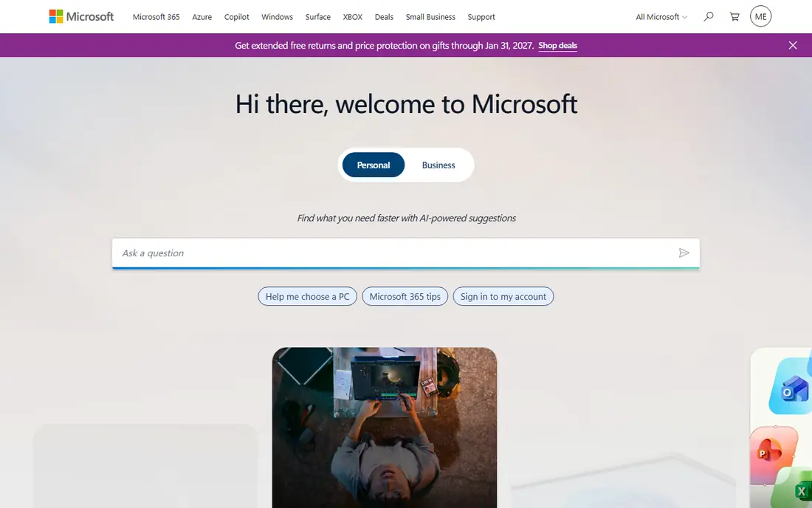The width and height of the screenshot is (812, 508).
Task: Select the Personal toggle option
Action: [374, 165]
